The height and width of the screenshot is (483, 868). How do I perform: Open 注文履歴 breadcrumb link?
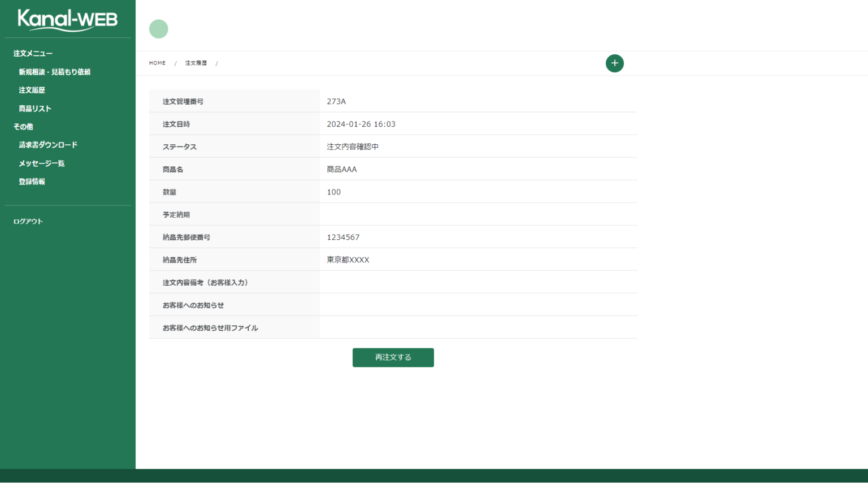[x=196, y=63]
